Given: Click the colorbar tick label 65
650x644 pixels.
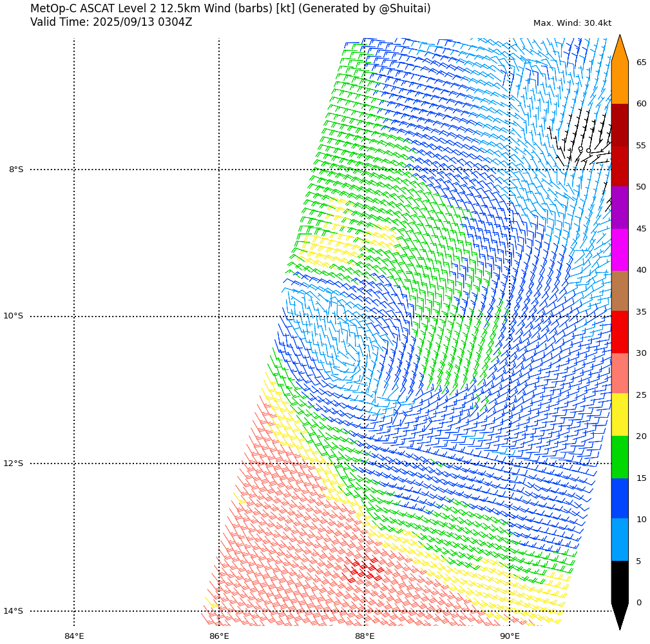Looking at the screenshot, I should [641, 63].
